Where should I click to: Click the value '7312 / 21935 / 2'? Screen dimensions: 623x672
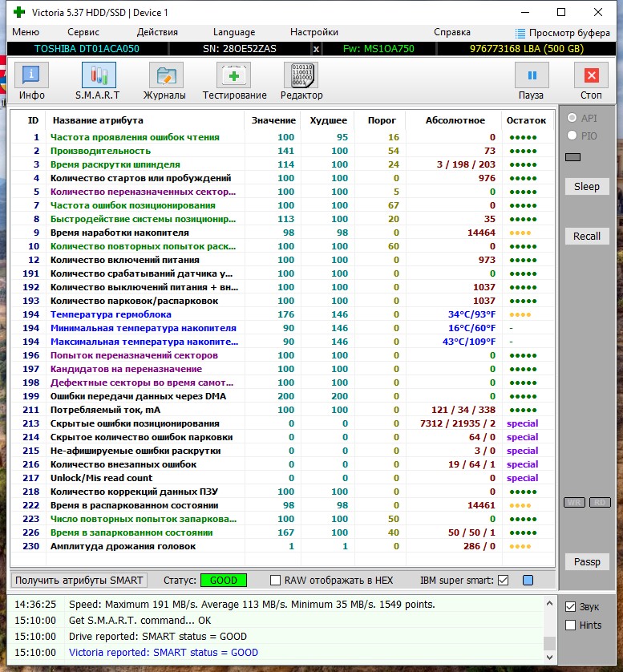(458, 423)
